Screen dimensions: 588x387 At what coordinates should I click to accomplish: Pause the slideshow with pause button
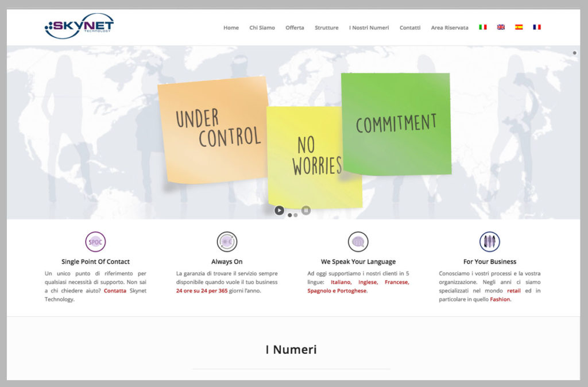pyautogui.click(x=306, y=210)
